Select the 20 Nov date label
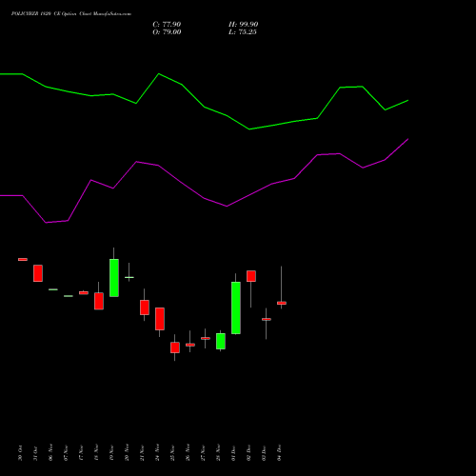The height and width of the screenshot is (476, 476). (127, 453)
